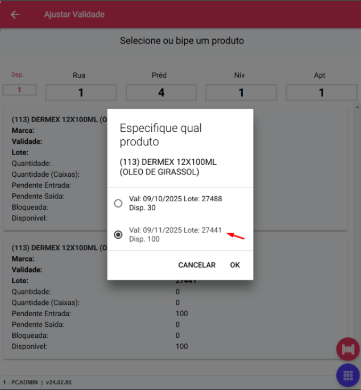Screen dimensions: 361x390
Task: Click Disponível value 100 in second card
Action: pyautogui.click(x=182, y=346)
